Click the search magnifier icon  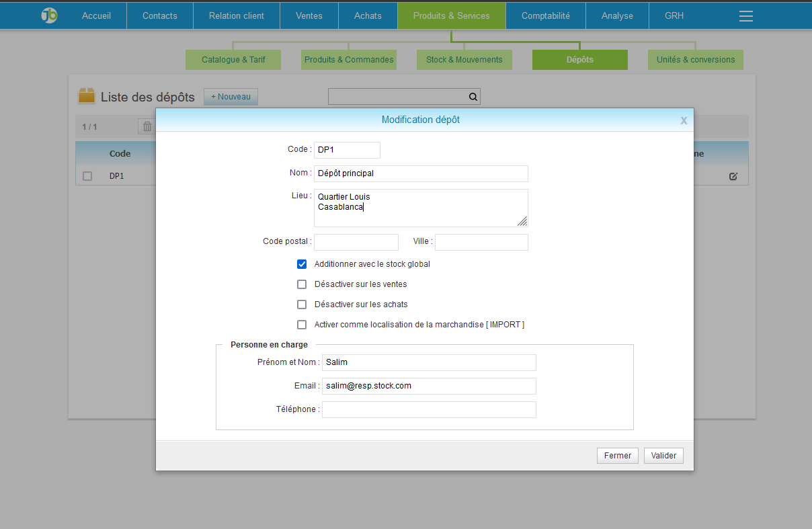pos(473,97)
